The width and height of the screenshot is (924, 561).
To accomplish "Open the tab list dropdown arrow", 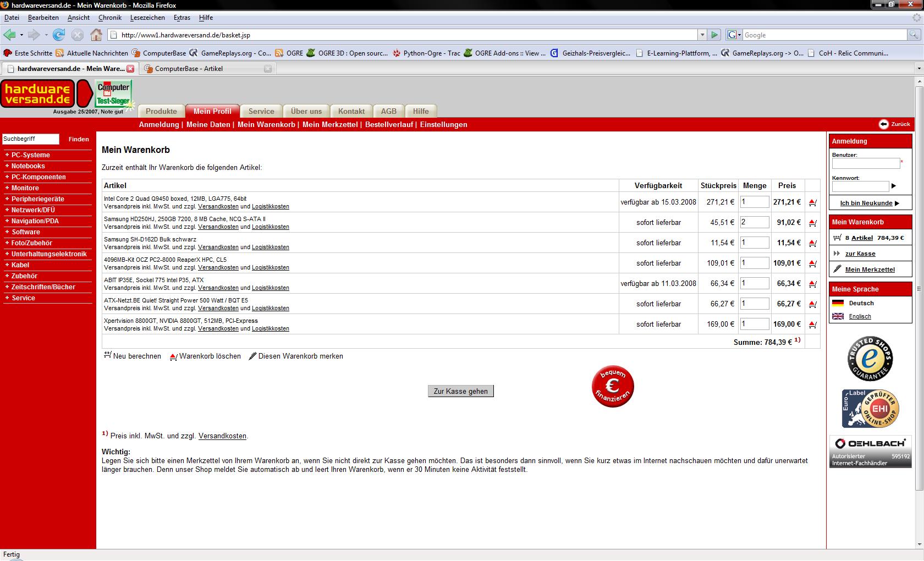I will pyautogui.click(x=919, y=69).
